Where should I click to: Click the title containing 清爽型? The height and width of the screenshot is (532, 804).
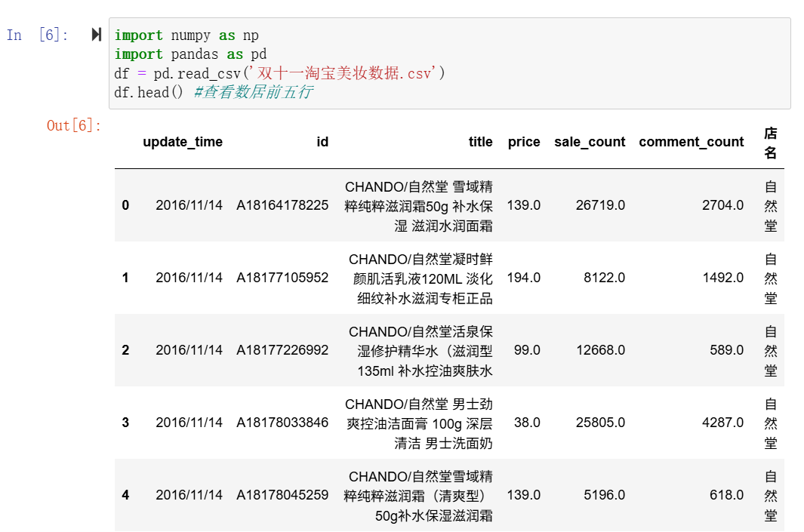pos(418,496)
